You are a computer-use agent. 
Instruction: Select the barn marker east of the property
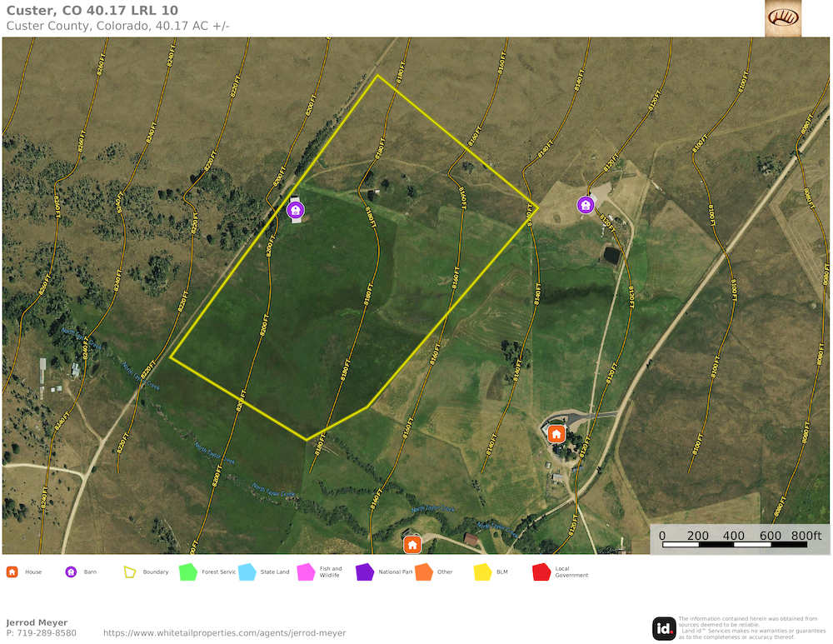point(586,204)
